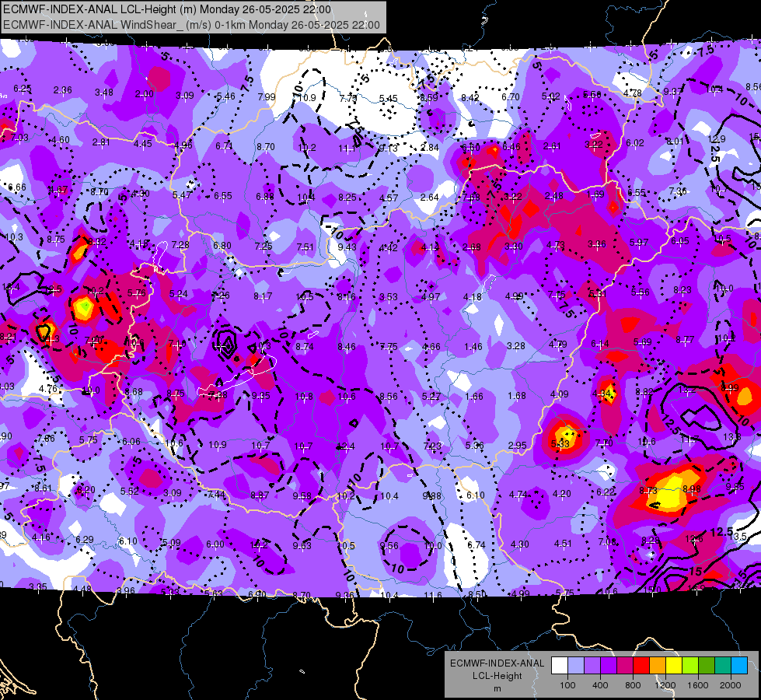Click the orange legend swatch
This screenshot has height=700, width=761.
pos(658,666)
